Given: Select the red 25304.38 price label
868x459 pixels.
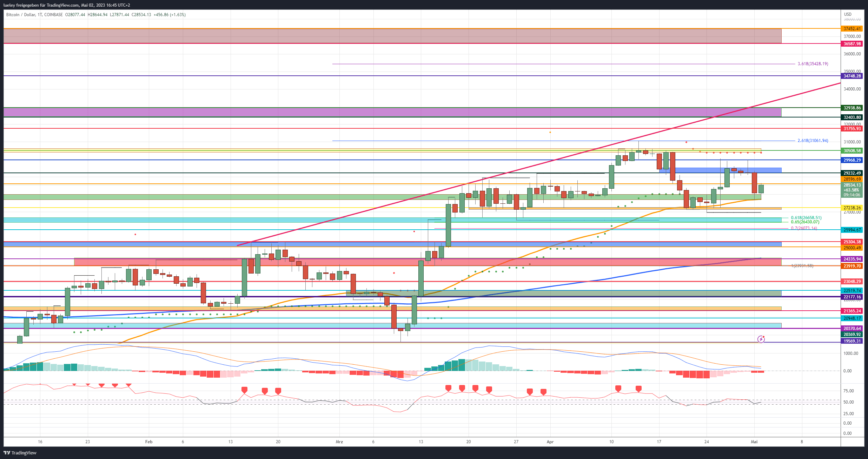Looking at the screenshot, I should [852, 242].
